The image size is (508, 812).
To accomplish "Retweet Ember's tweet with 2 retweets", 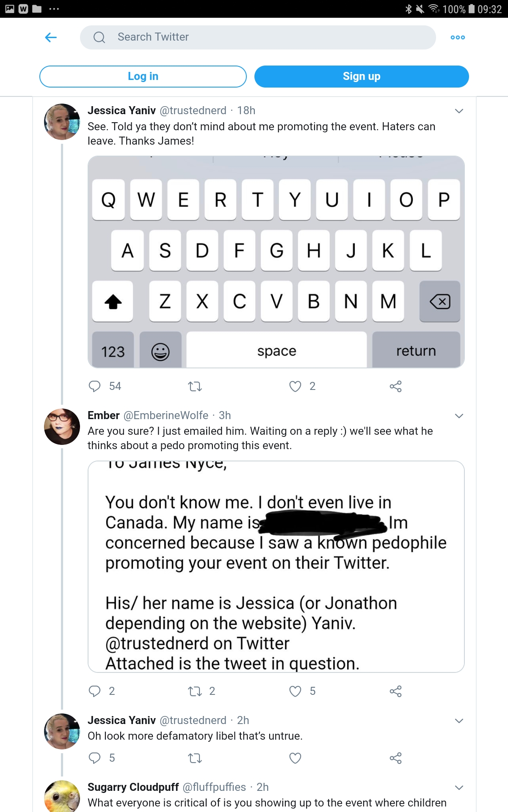I will (x=195, y=691).
